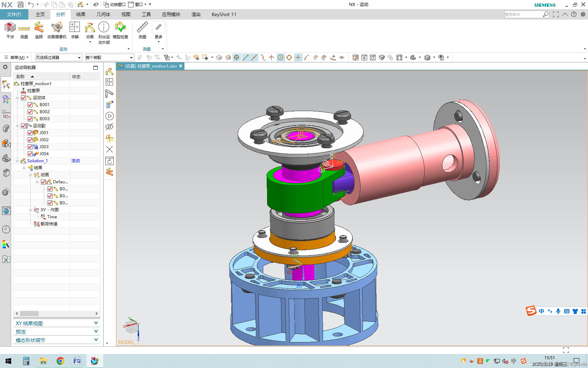Switch to the 几何体 geometry ribbon tab
This screenshot has height=368, width=588.
pyautogui.click(x=103, y=14)
